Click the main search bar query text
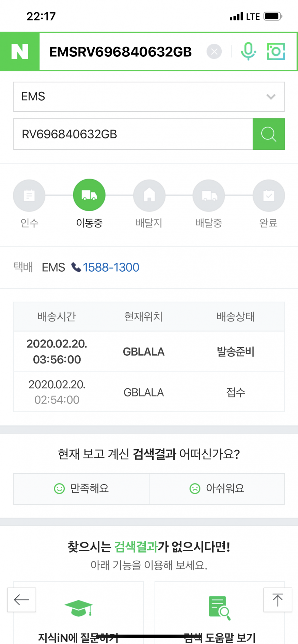298x644 pixels. click(x=121, y=52)
